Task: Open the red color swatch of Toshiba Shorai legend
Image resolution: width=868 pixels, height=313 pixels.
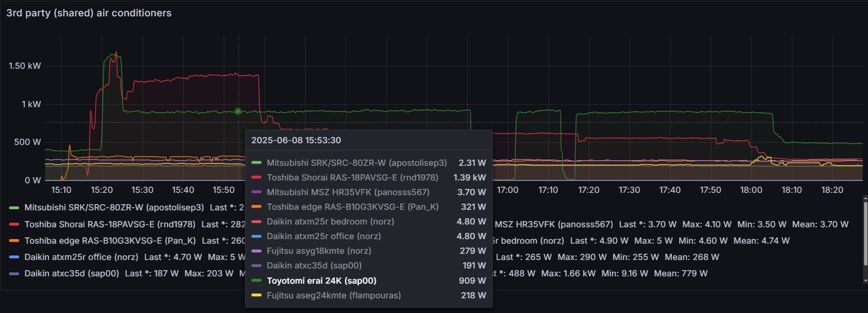Action: tap(14, 224)
